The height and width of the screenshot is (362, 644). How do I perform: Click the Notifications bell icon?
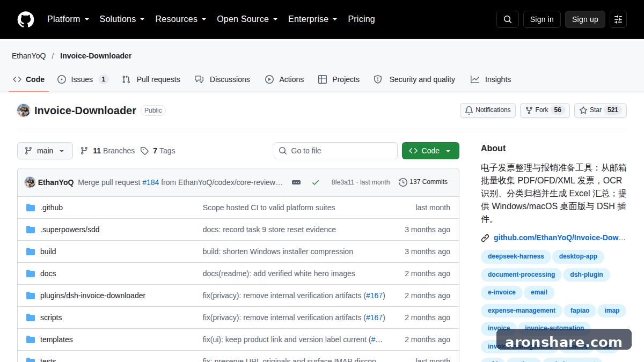pos(469,110)
